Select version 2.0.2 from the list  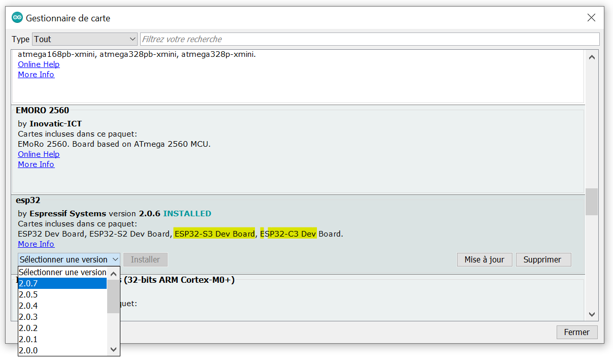coord(62,328)
